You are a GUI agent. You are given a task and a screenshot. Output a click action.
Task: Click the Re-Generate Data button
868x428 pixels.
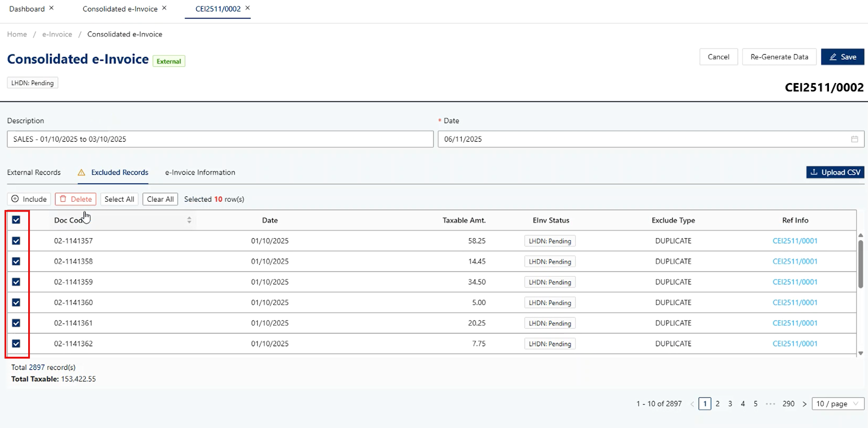[779, 57]
